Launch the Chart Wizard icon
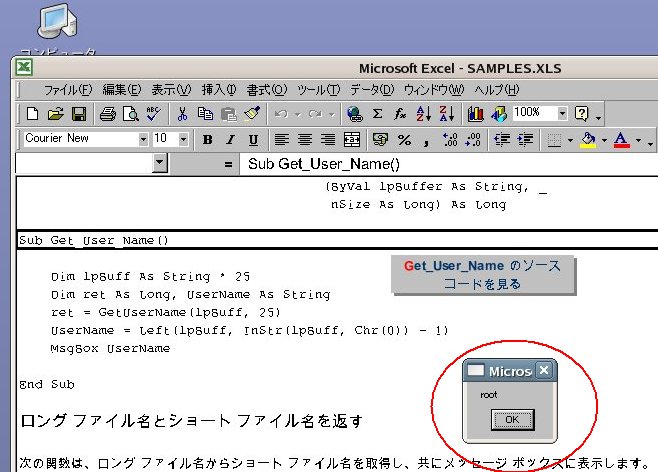Viewport: 658px width, 472px height. pos(475,114)
